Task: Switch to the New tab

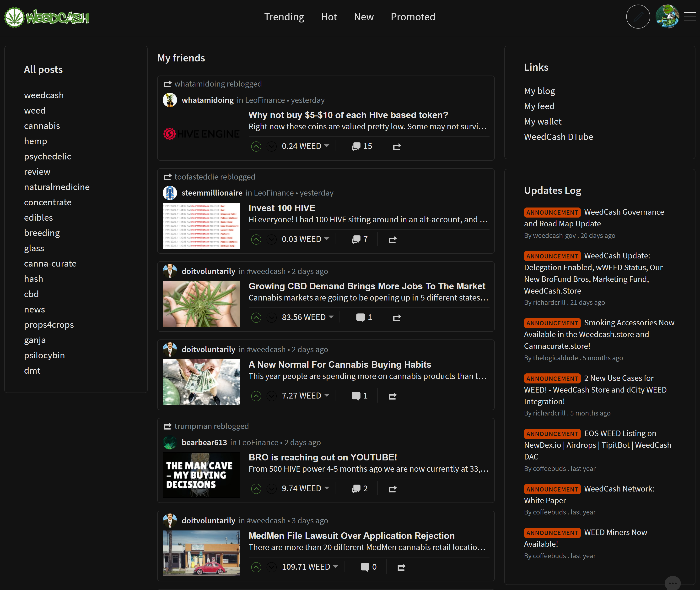Action: pyautogui.click(x=364, y=17)
